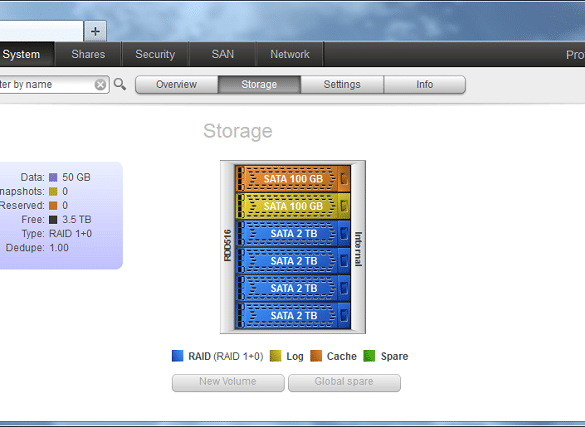Image resolution: width=585 pixels, height=427 pixels.
Task: Open the Shares main tab
Action: [x=88, y=54]
